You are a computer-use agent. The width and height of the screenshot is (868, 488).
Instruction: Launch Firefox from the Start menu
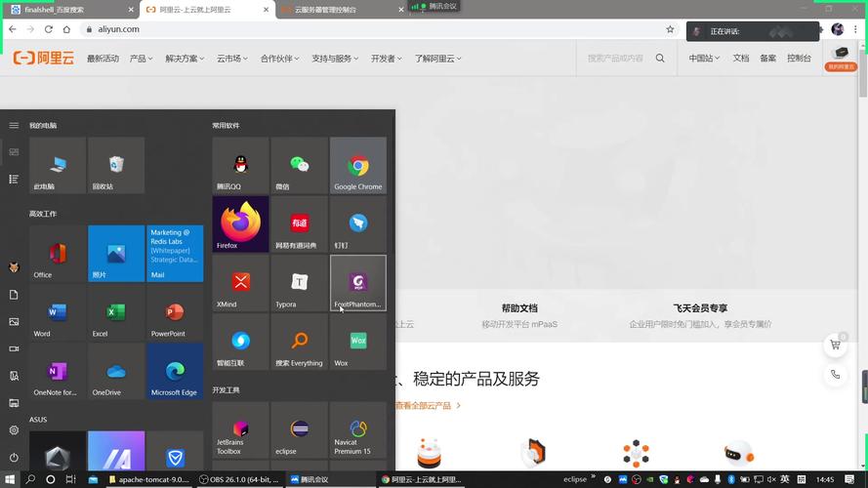(241, 224)
